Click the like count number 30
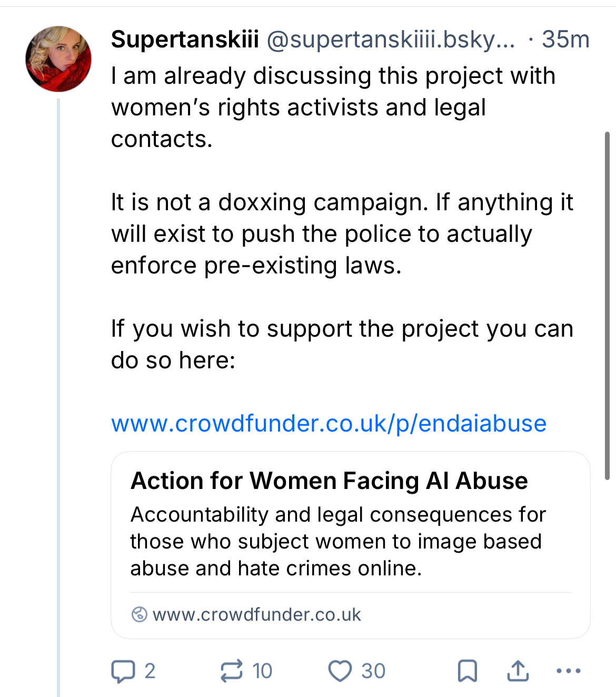 coord(373,671)
